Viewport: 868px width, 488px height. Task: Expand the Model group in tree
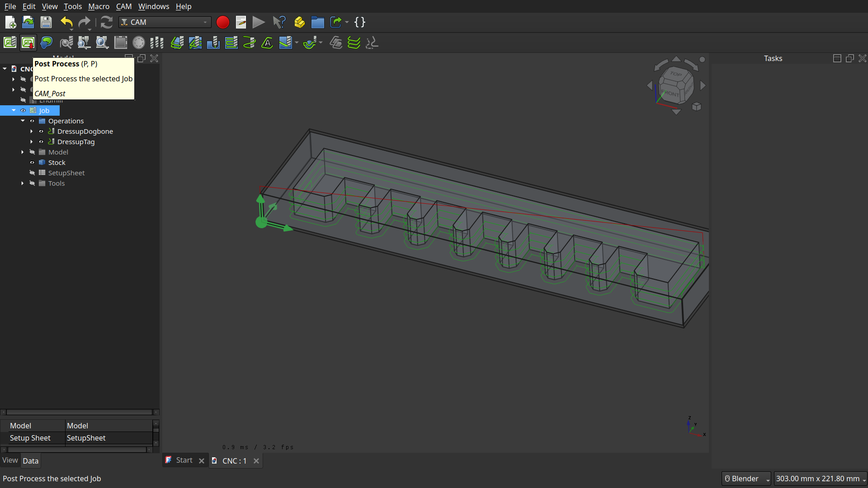coord(23,152)
